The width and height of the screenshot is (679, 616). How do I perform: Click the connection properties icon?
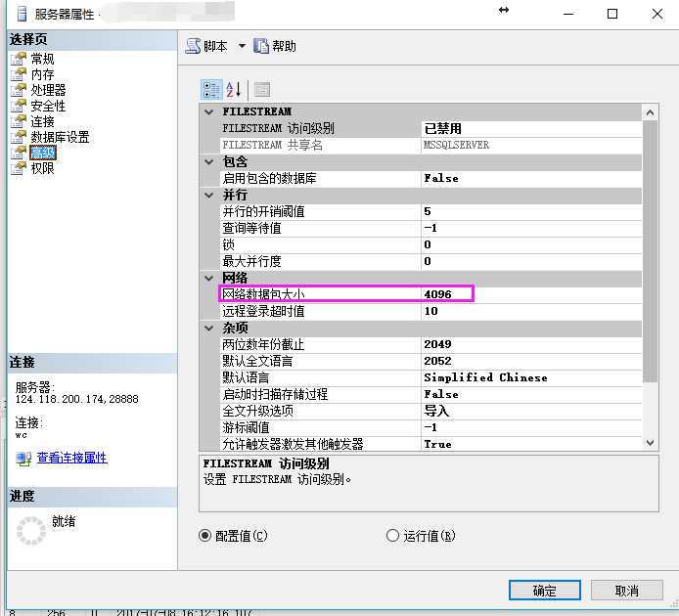coord(23,459)
